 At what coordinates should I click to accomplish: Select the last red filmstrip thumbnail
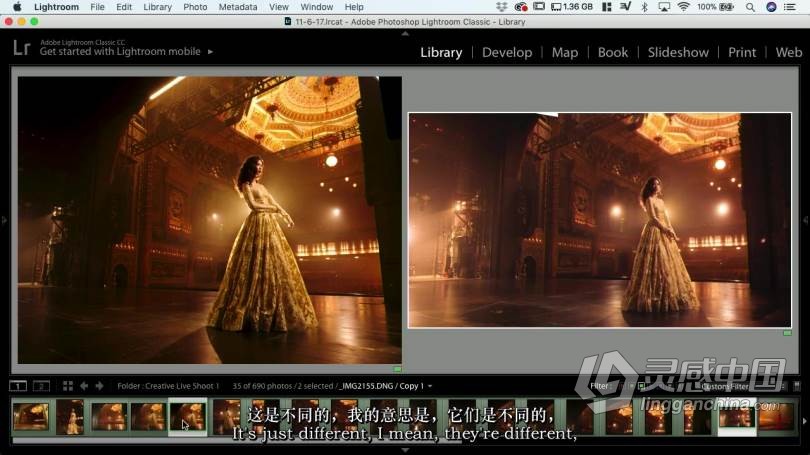776,417
